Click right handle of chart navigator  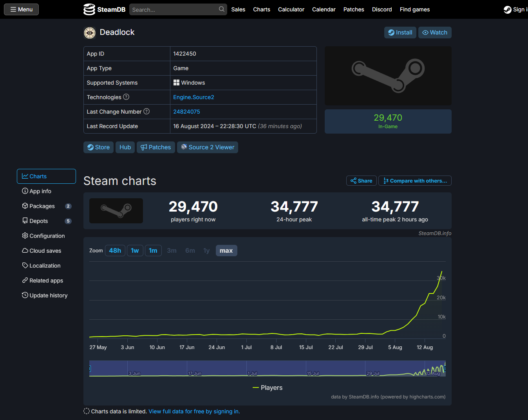click(445, 369)
